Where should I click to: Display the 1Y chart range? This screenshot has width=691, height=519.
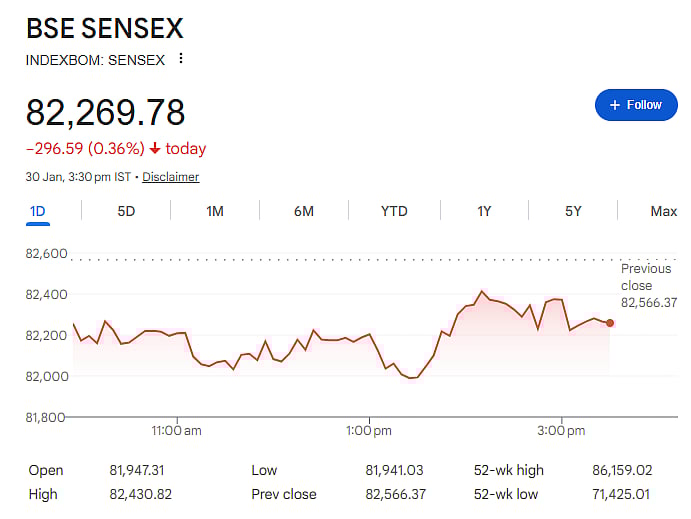click(x=484, y=211)
